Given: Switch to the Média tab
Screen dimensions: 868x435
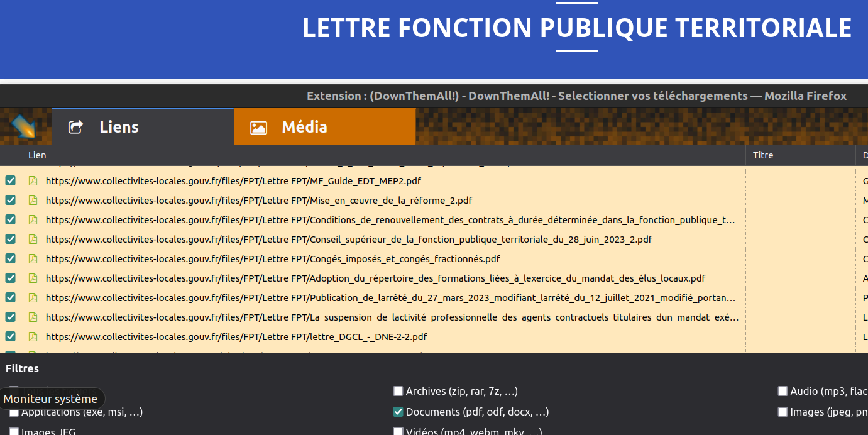Looking at the screenshot, I should tap(324, 126).
